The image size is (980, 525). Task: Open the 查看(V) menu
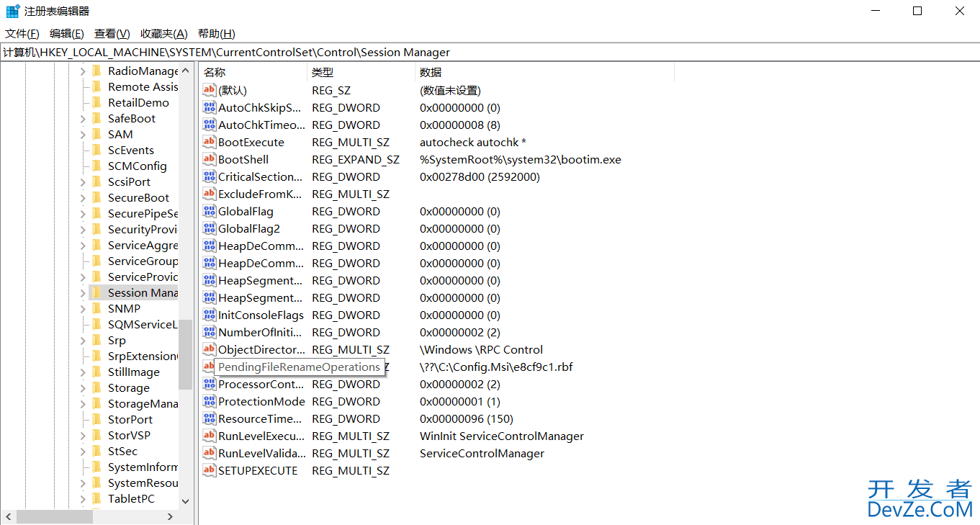pyautogui.click(x=112, y=34)
